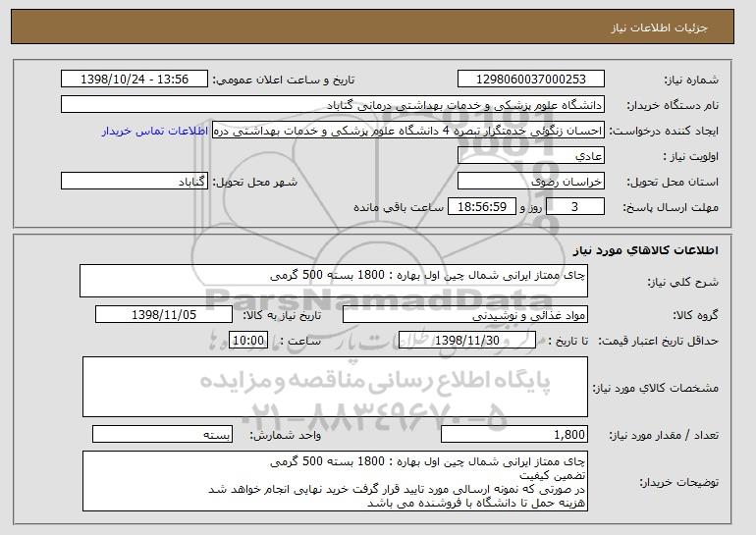Click the label شماره نیاز
This screenshot has height=535, width=756.
click(691, 80)
